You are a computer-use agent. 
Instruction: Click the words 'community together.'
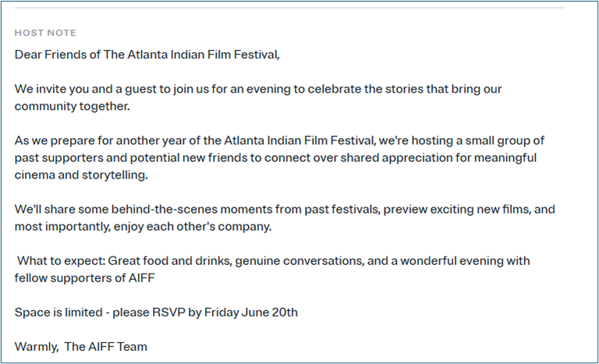click(x=73, y=106)
